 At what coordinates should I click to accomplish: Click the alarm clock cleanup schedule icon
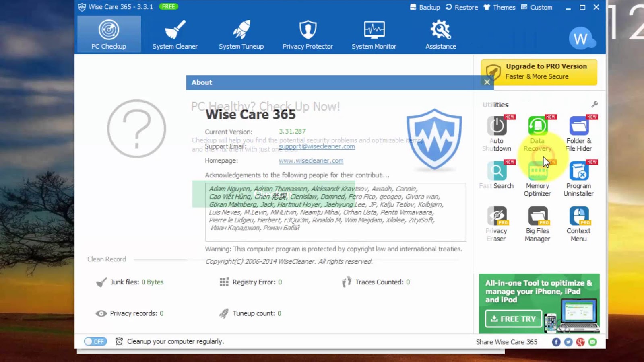(x=119, y=341)
